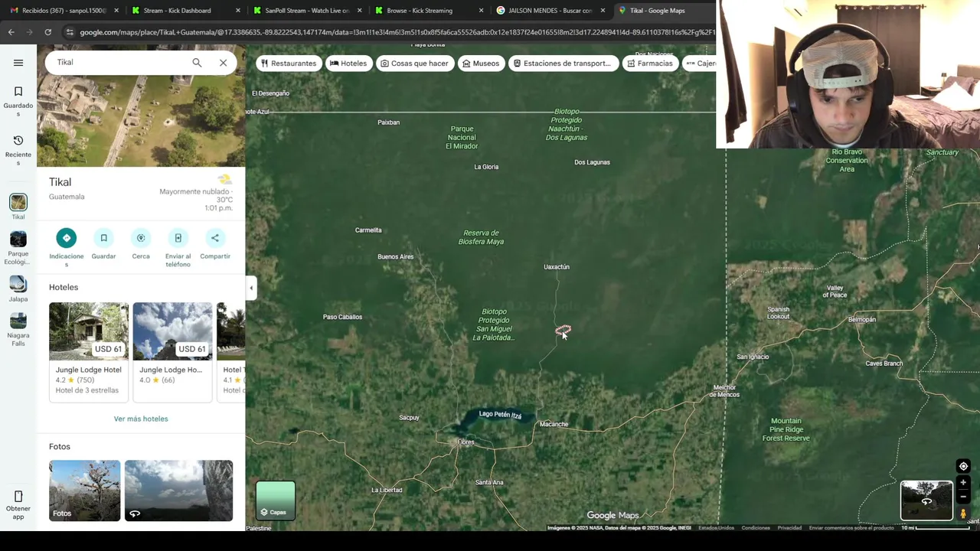This screenshot has height=551, width=980.
Task: Open the Fotos thumbnail
Action: [84, 491]
